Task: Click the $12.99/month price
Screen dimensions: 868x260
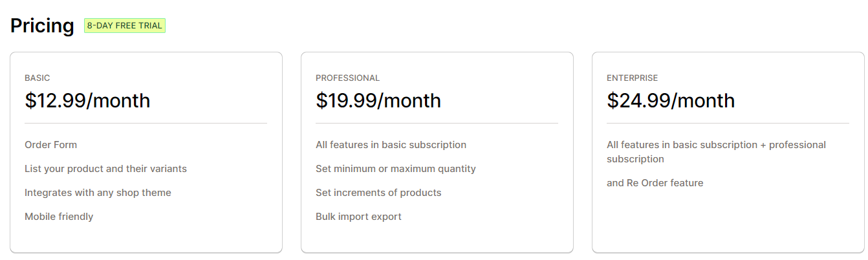Action: tap(87, 100)
